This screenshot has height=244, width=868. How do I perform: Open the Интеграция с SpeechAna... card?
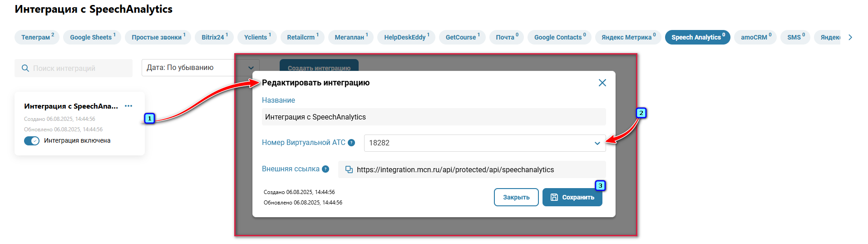[x=79, y=124]
